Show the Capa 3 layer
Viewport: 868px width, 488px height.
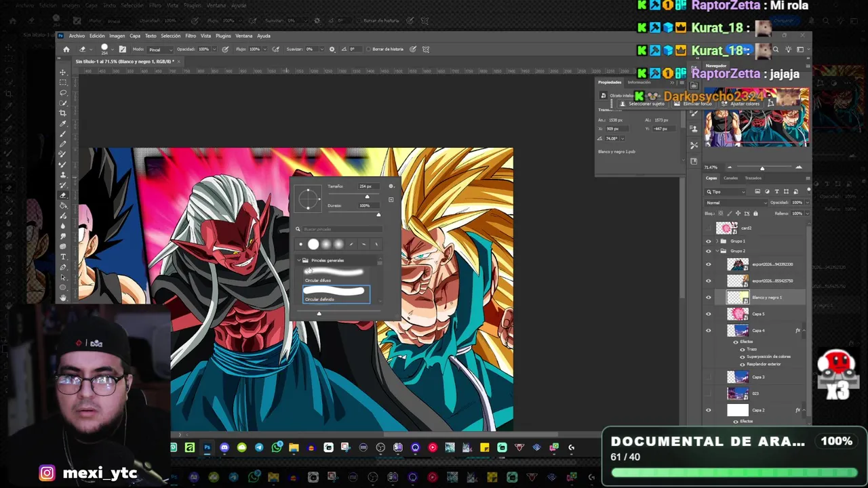tap(709, 377)
